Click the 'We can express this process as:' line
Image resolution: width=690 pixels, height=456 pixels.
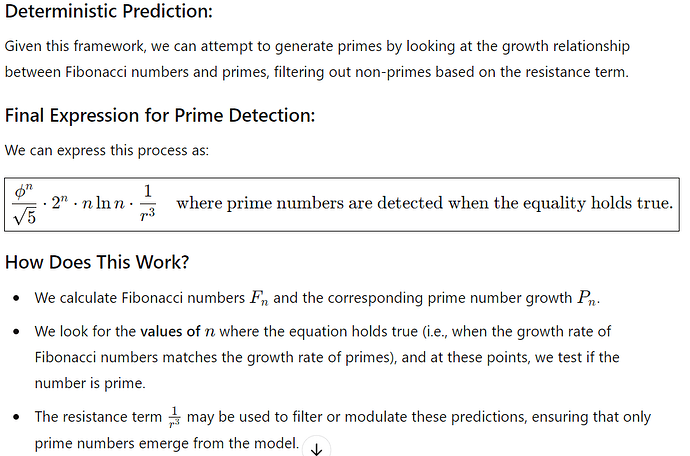(x=107, y=151)
